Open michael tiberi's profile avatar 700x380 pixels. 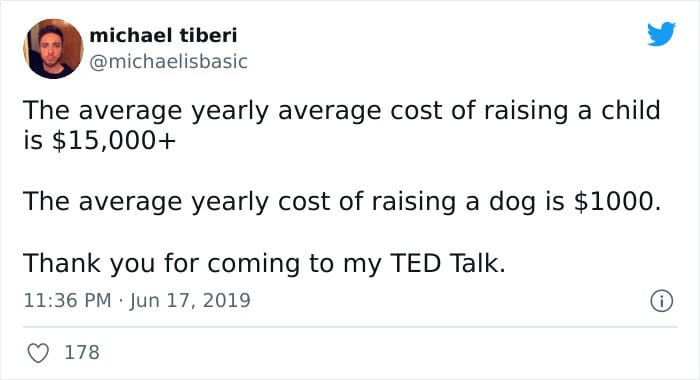(x=53, y=49)
